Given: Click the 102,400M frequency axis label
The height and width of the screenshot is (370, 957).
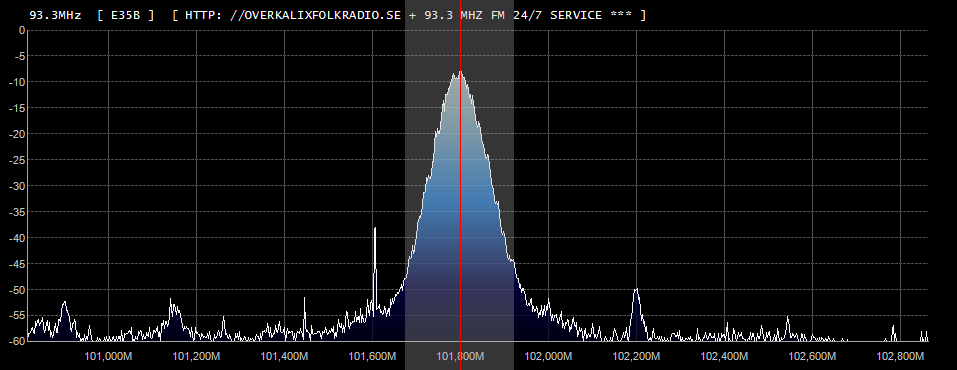Looking at the screenshot, I should click(724, 356).
